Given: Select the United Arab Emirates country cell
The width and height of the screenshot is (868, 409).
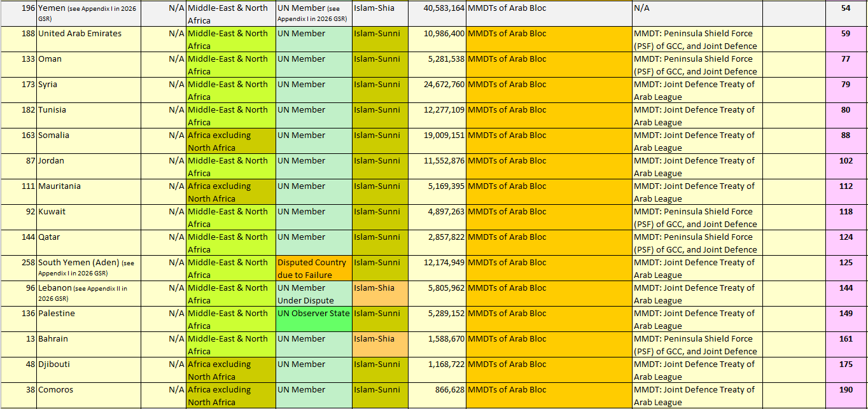Looking at the screenshot, I should tap(89, 39).
